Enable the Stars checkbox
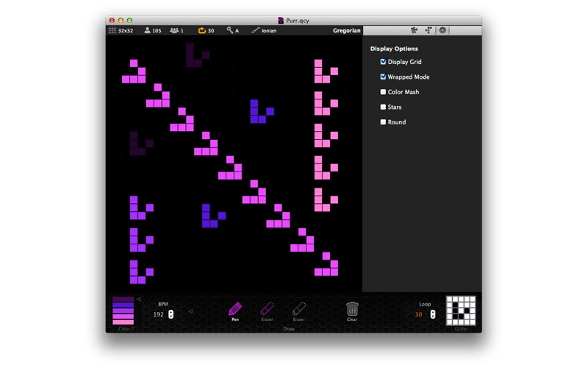Image resolution: width=588 pixels, height=368 pixels. pyautogui.click(x=383, y=107)
